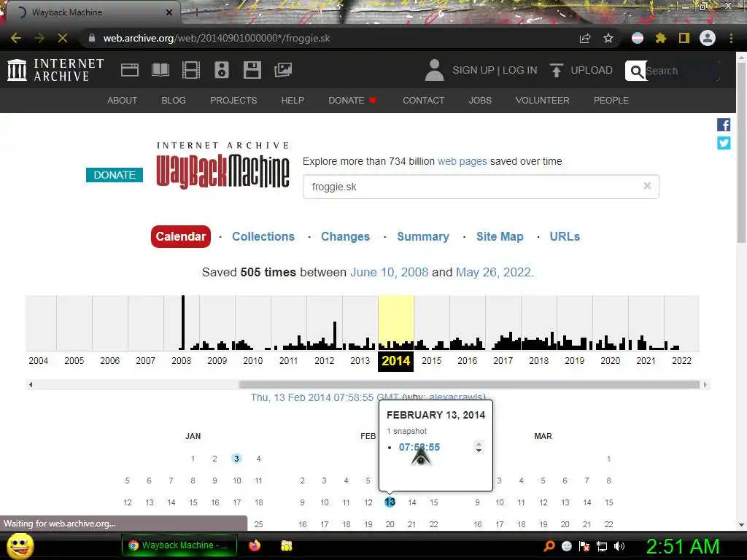The width and height of the screenshot is (747, 560).
Task: Bookmark this page with star icon
Action: click(608, 38)
